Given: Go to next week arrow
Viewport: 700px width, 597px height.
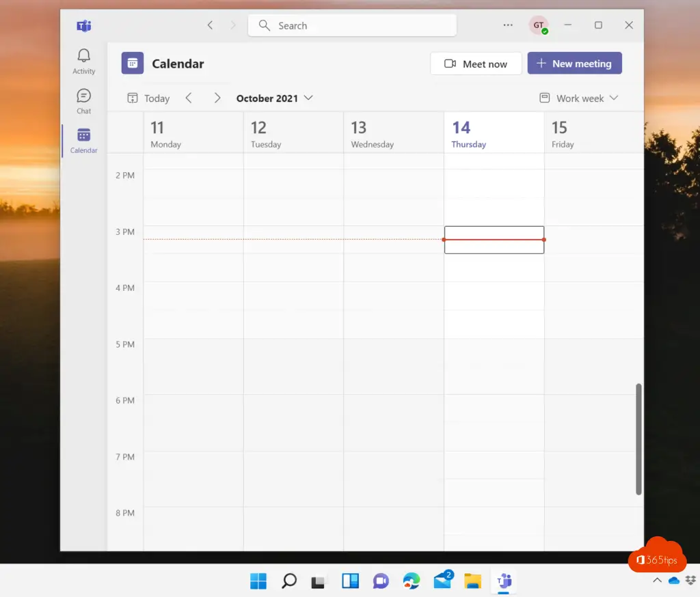Looking at the screenshot, I should (x=217, y=98).
